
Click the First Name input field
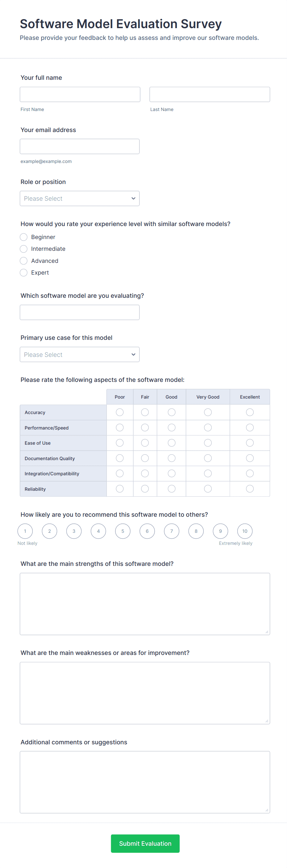coord(80,94)
